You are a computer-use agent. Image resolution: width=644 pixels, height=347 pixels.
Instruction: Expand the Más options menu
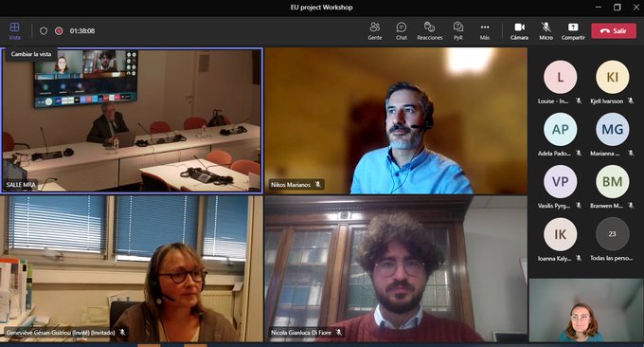[x=485, y=31]
